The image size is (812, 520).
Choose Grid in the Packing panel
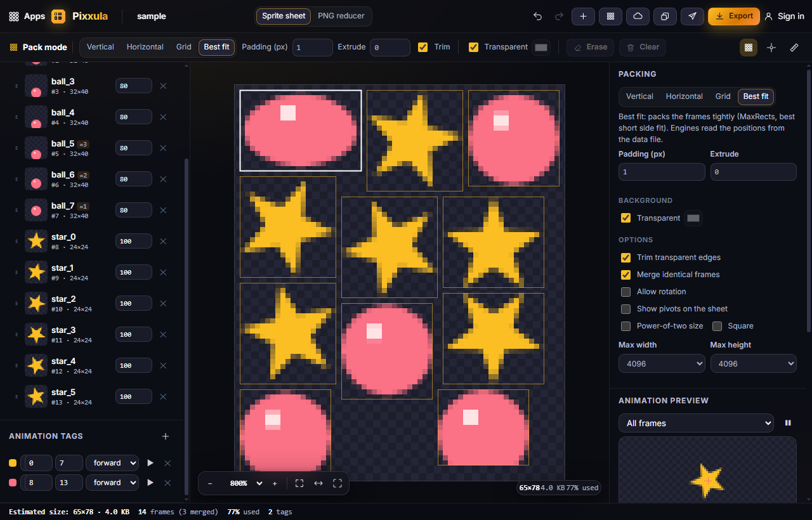723,96
